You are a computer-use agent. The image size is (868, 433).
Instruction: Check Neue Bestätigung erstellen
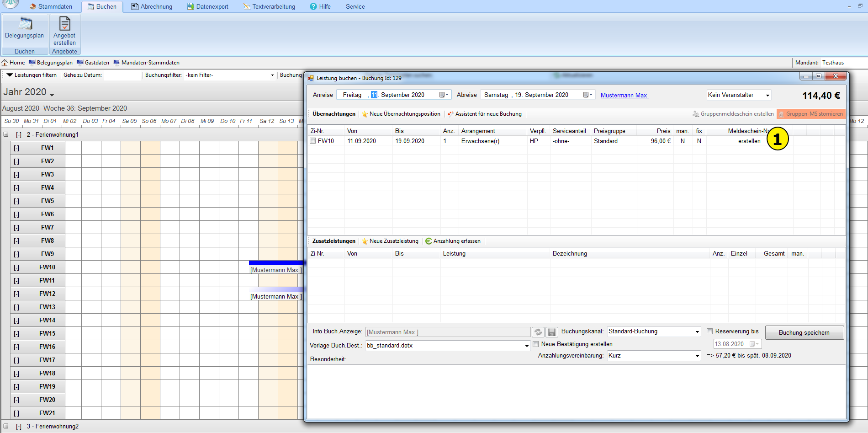point(536,344)
